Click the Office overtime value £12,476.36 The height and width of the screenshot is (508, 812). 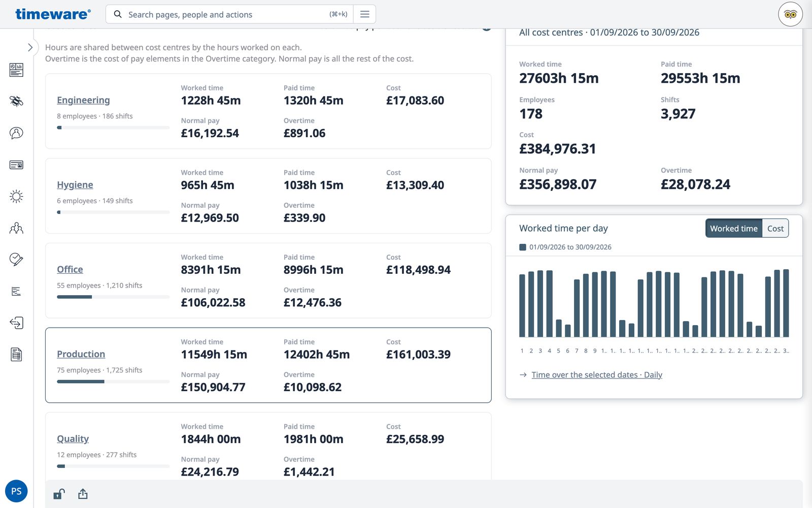[313, 303]
